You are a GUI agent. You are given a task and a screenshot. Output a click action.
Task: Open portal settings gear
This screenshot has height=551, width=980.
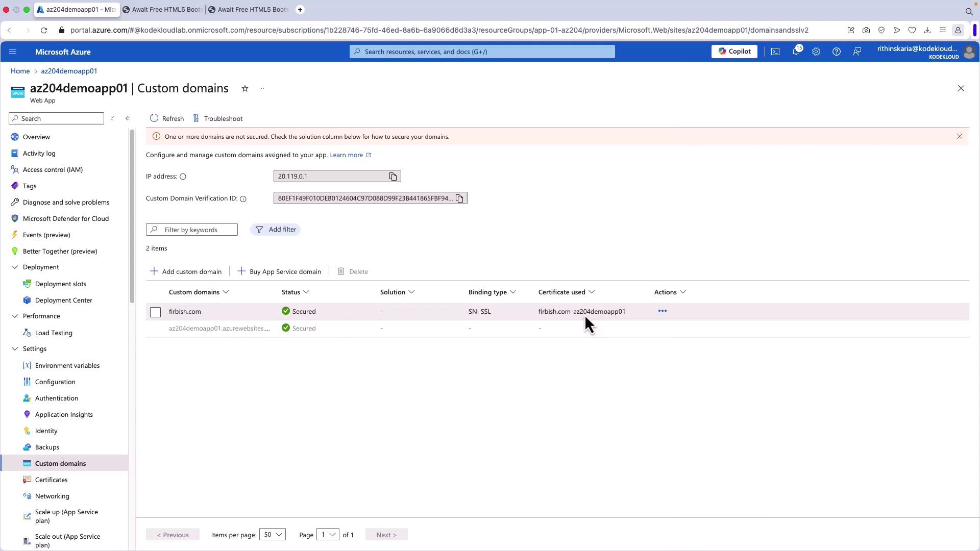816,52
